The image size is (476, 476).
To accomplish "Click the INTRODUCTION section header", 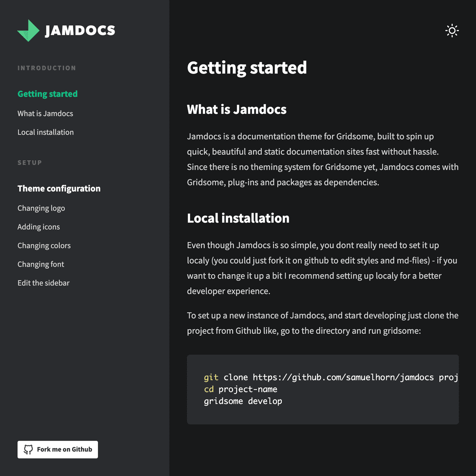I will (46, 68).
